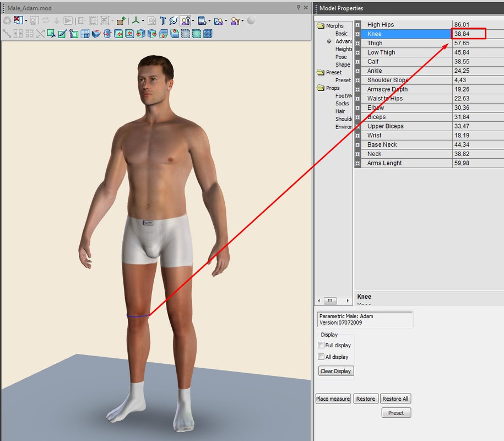Expand the Knee row plus button
504x441 pixels.
357,34
